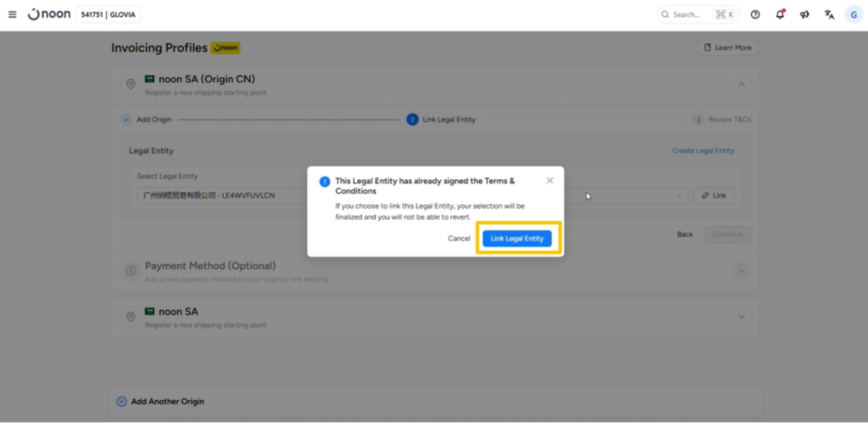The width and height of the screenshot is (868, 423).
Task: Click the Continue button
Action: pos(727,234)
